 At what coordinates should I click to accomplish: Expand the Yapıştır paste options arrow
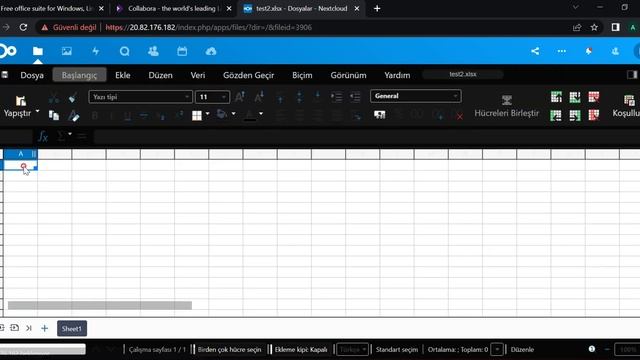[x=38, y=111]
